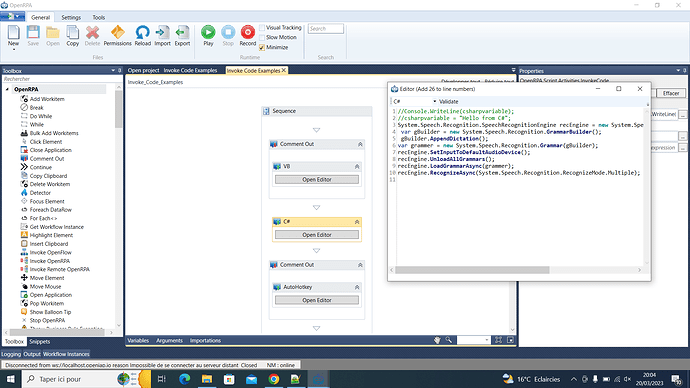Switch to Snippets tab below toolbox
This screenshot has height=388, width=690.
tap(40, 341)
